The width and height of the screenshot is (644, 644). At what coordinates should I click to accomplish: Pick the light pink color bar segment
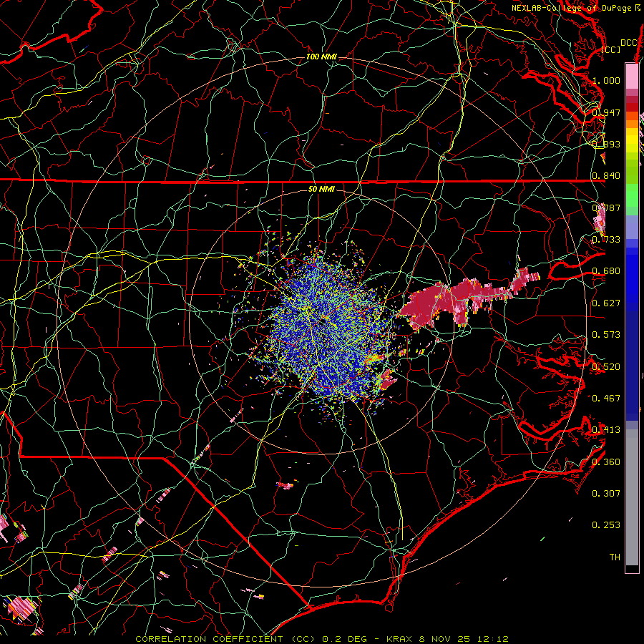pos(632,76)
